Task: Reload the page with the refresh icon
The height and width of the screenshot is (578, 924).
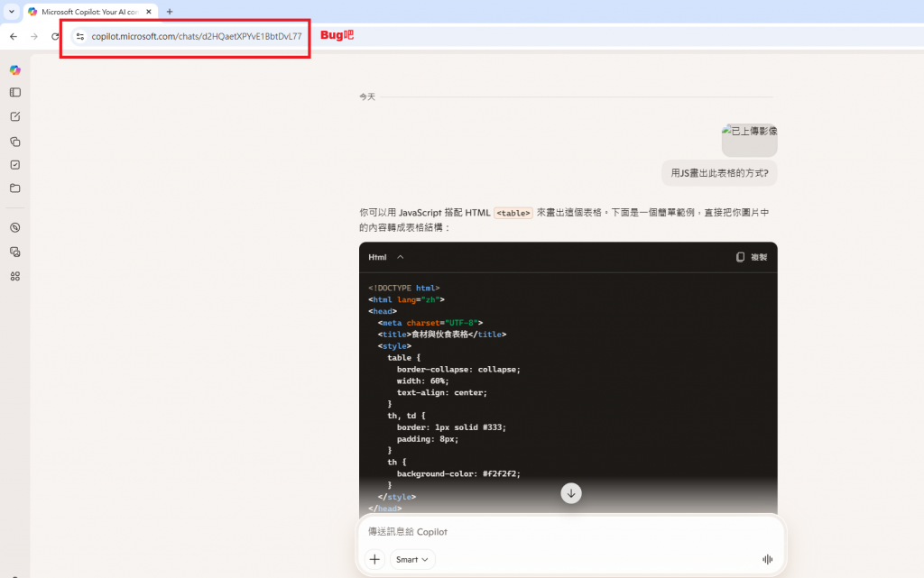Action: coord(55,36)
